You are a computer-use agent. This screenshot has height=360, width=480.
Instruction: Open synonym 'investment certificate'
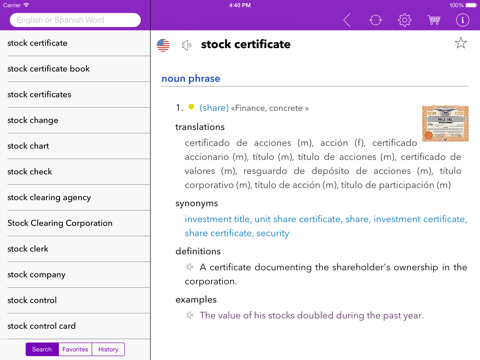point(420,219)
